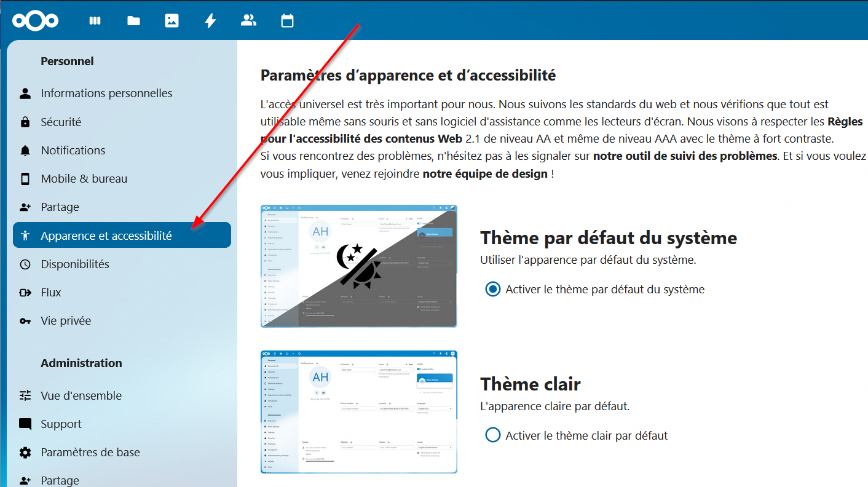Click the light theme preview thumbnail
The width and height of the screenshot is (868, 487).
tap(358, 411)
